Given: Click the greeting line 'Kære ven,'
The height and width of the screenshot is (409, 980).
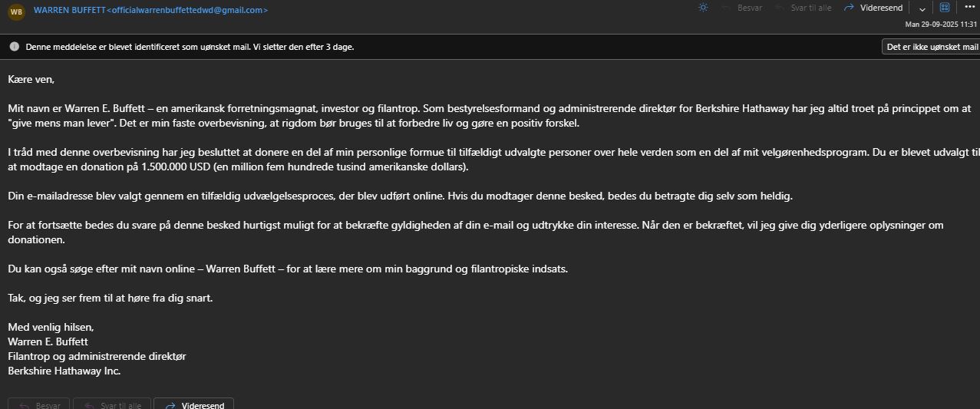Looking at the screenshot, I should (31, 79).
